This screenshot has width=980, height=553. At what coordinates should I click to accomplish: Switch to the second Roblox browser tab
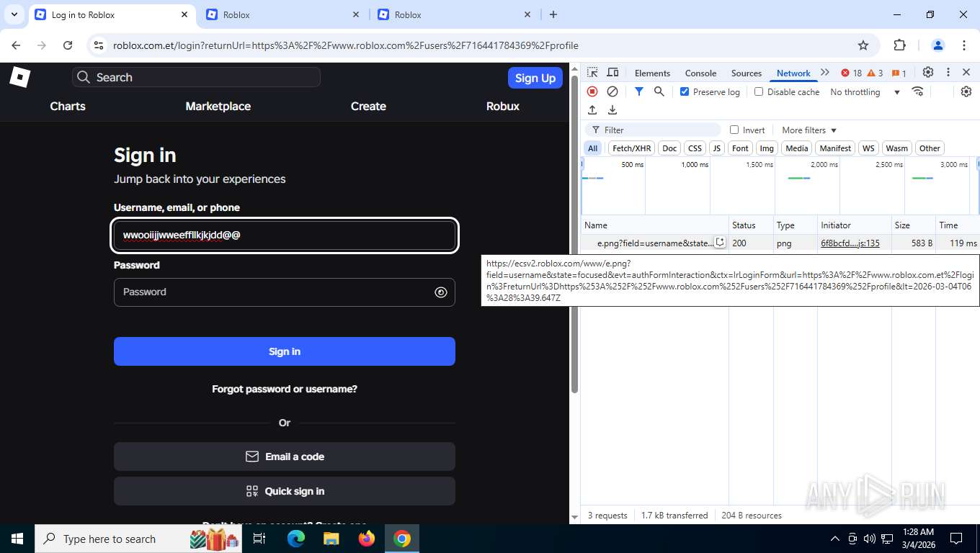pos(282,14)
